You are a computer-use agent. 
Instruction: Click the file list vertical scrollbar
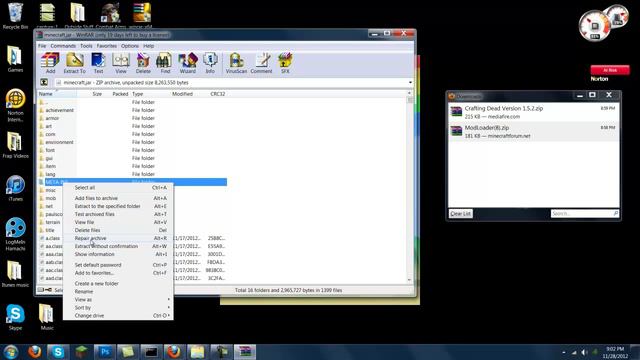tap(410, 187)
